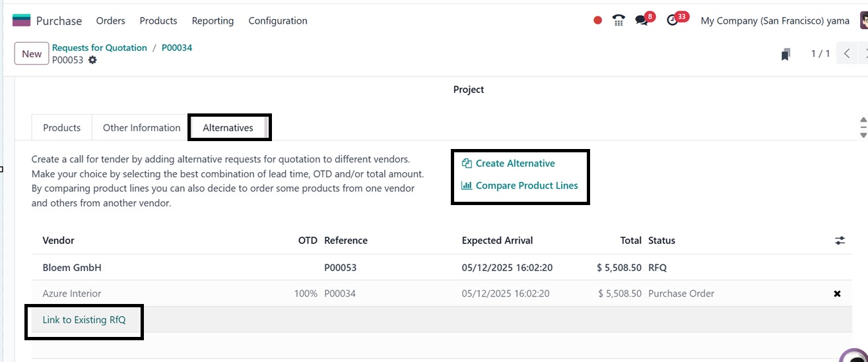Switch to the Products tab
868x362 pixels.
click(62, 128)
